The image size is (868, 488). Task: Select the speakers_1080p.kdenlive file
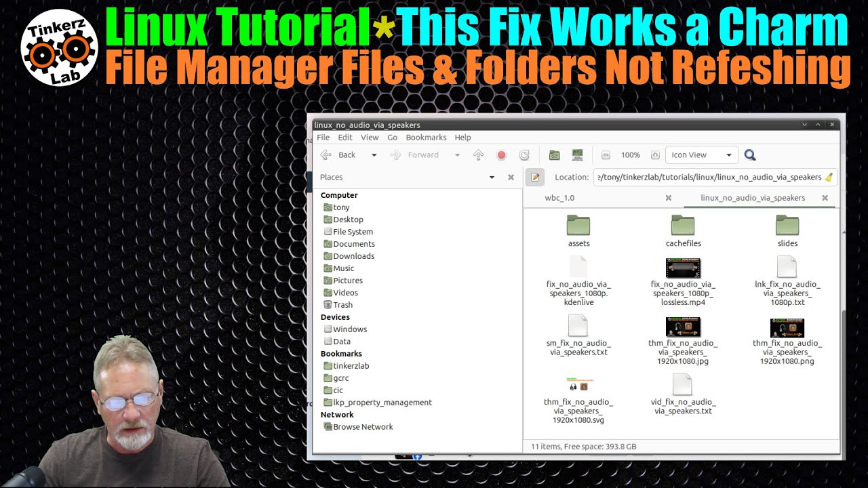point(578,281)
